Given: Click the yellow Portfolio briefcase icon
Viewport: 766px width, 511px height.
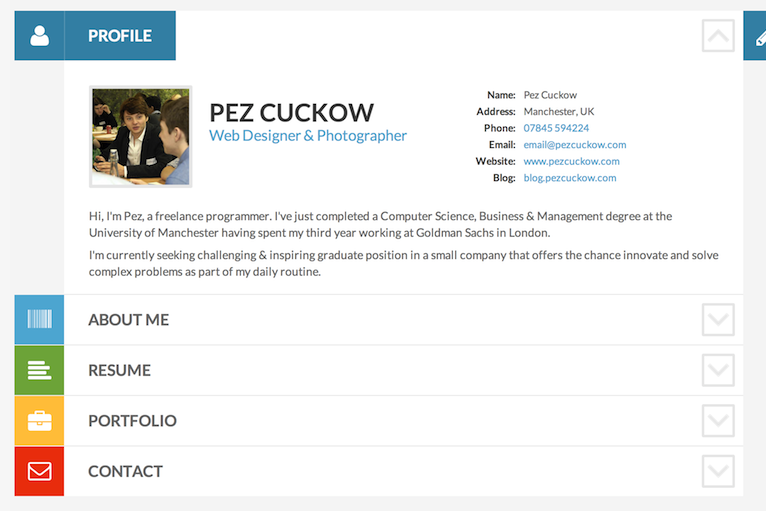Looking at the screenshot, I should [x=39, y=421].
